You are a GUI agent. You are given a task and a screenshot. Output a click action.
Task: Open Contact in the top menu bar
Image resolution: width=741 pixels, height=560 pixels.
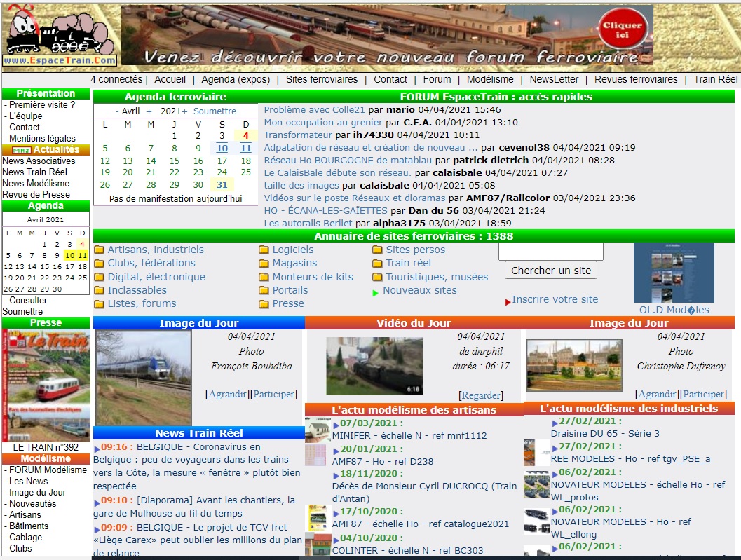[x=390, y=79]
